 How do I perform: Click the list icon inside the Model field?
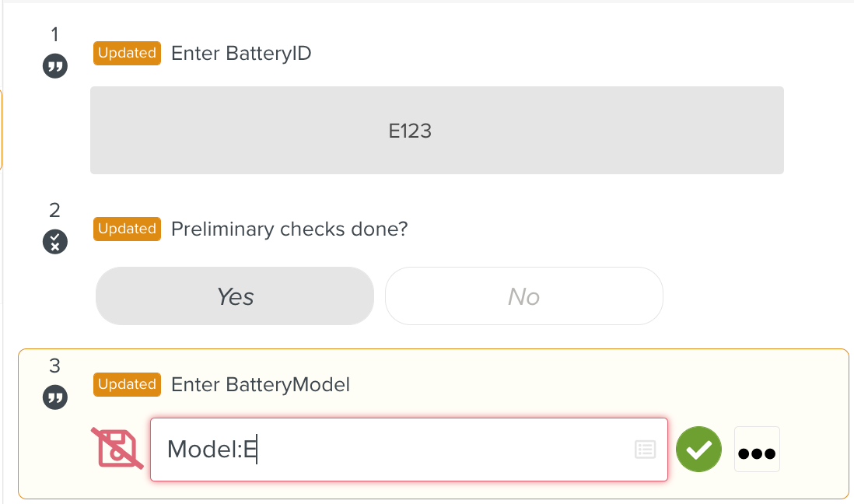coord(645,450)
